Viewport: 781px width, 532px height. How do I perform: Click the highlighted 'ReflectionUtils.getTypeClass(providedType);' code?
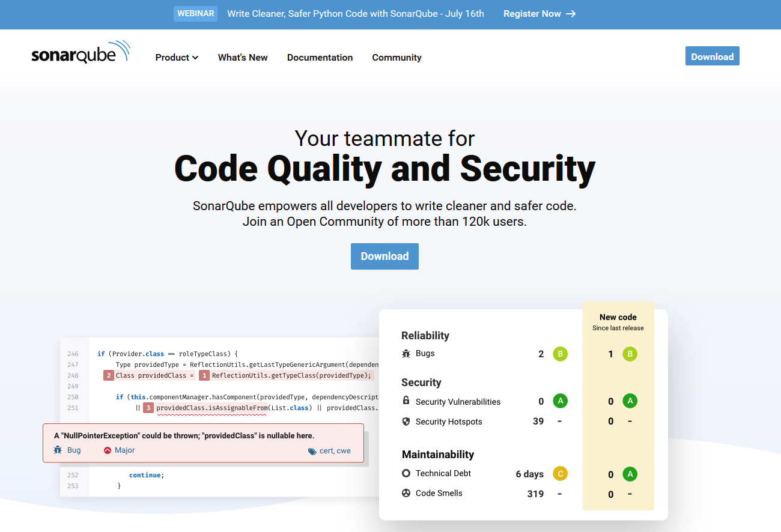click(x=291, y=376)
